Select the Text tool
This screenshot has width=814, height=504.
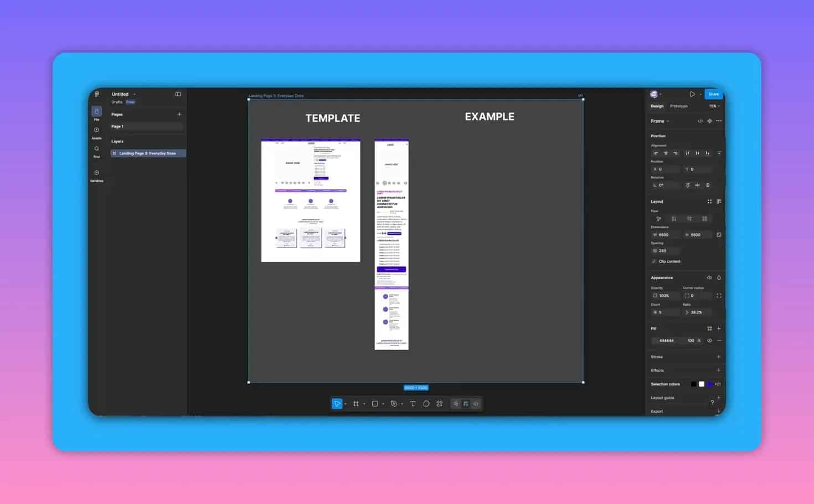click(x=413, y=404)
